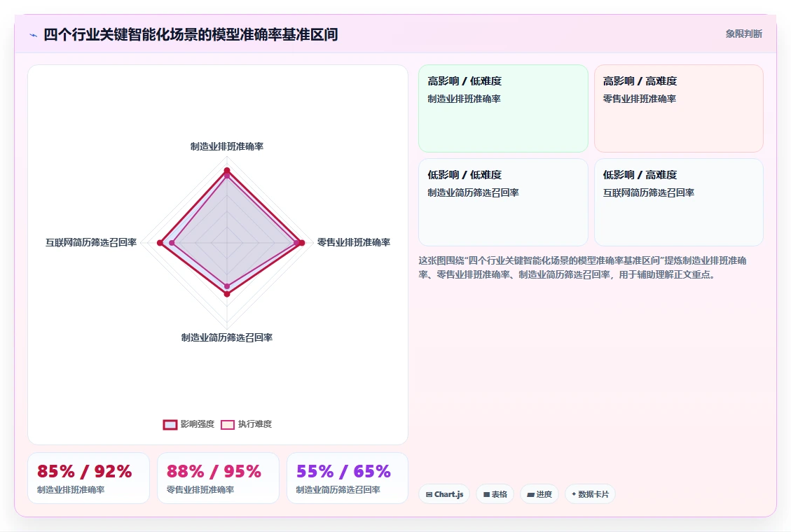Click the description paragraph starting 这张图围绕
Screen dimensions: 791x532
tap(583, 267)
